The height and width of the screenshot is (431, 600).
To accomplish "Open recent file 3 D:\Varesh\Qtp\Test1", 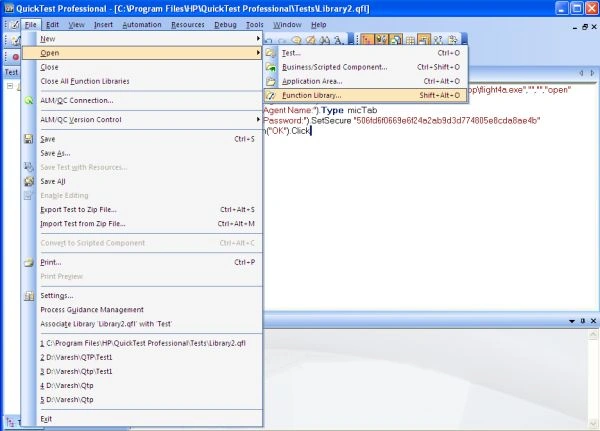I will point(142,372).
